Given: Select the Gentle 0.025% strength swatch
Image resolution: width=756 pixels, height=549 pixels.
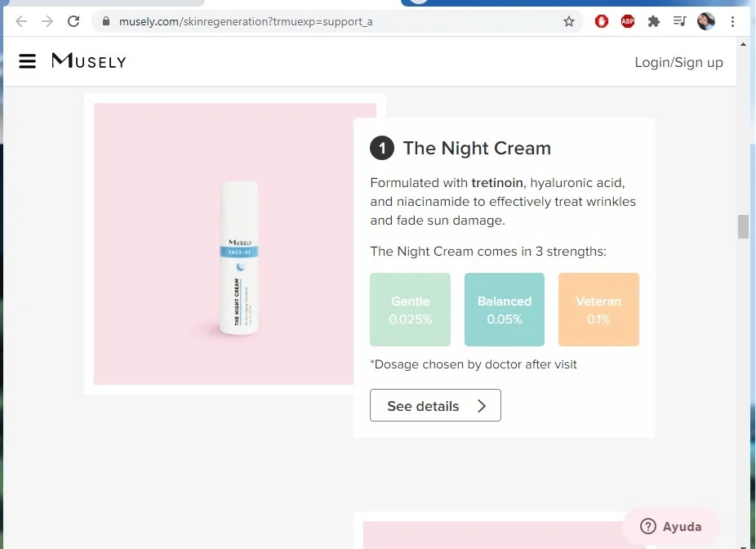Looking at the screenshot, I should [x=410, y=310].
